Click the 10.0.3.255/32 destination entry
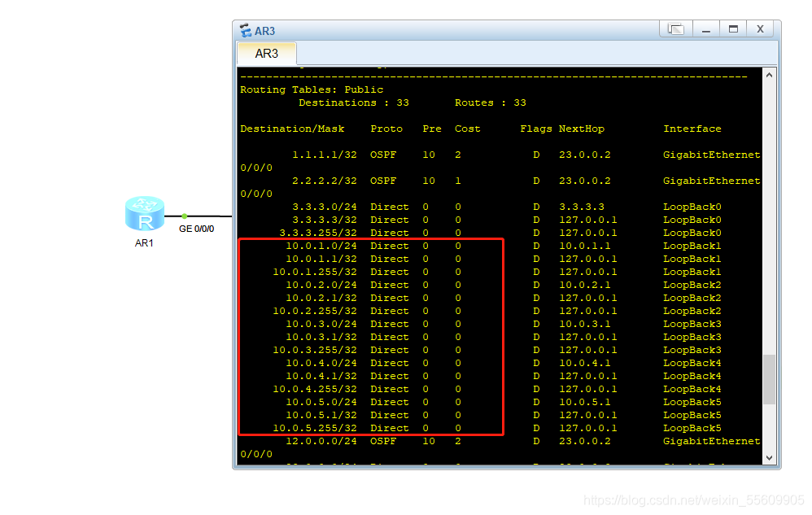The height and width of the screenshot is (515, 812). [x=315, y=350]
